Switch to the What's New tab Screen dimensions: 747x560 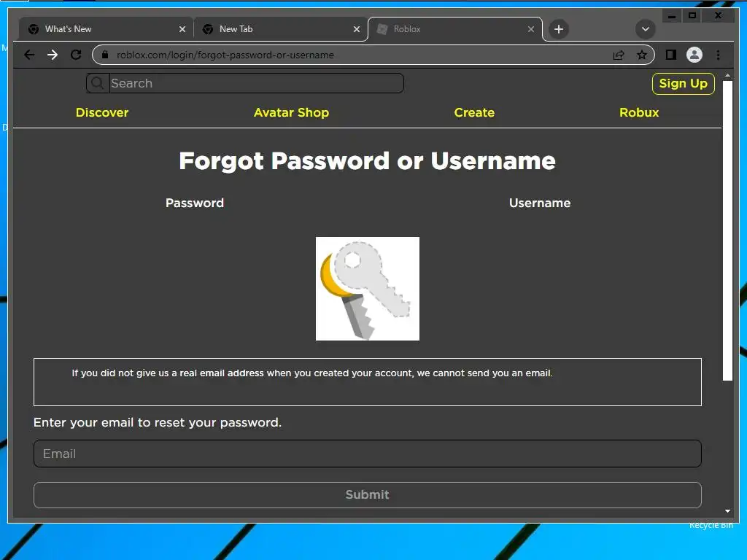[x=105, y=29]
